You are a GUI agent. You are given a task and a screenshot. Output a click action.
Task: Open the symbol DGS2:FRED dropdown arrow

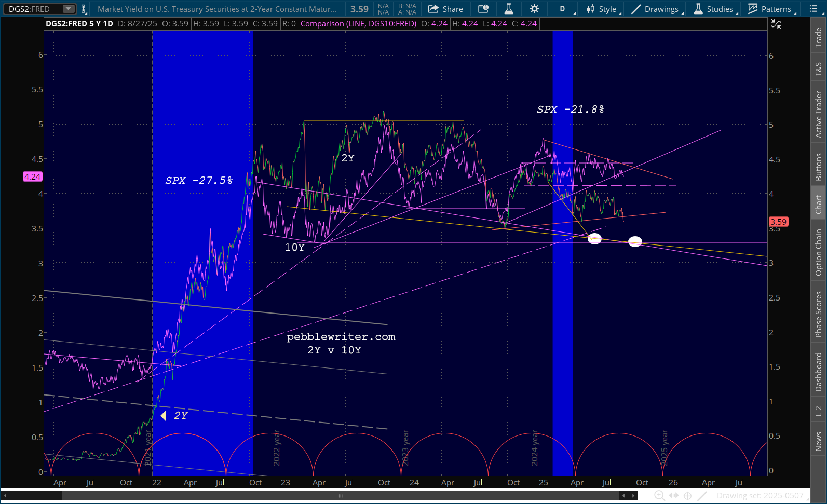tap(68, 9)
